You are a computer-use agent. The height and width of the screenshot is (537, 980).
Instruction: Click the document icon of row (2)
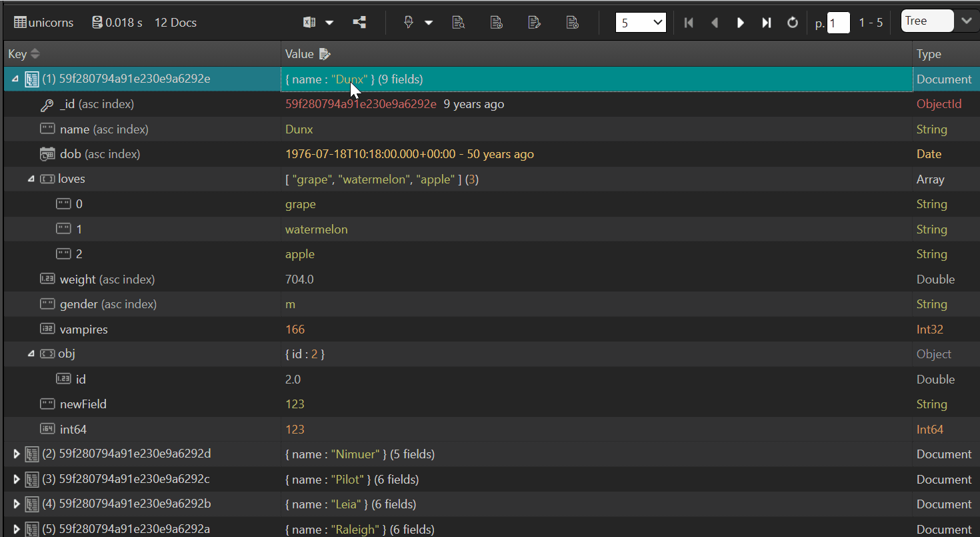31,454
